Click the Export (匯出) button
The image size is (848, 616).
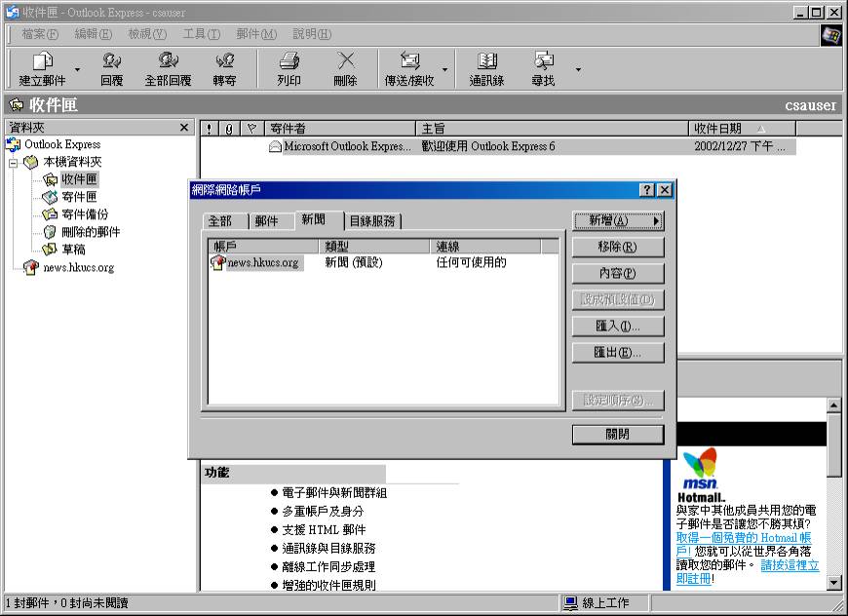(x=618, y=353)
